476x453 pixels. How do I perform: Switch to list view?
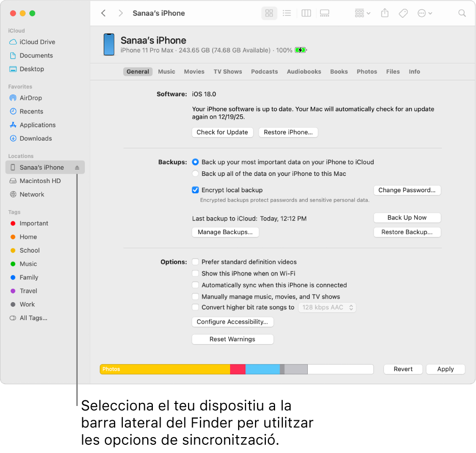coord(286,13)
